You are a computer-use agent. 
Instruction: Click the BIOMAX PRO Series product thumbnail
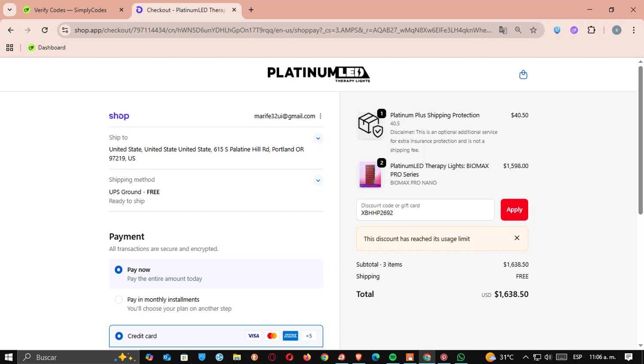[x=370, y=174]
